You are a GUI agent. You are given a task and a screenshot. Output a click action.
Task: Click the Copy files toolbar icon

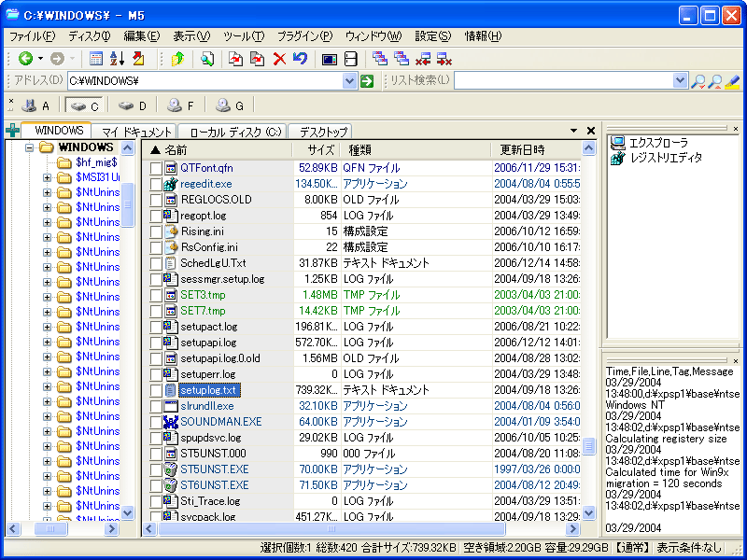pyautogui.click(x=236, y=59)
